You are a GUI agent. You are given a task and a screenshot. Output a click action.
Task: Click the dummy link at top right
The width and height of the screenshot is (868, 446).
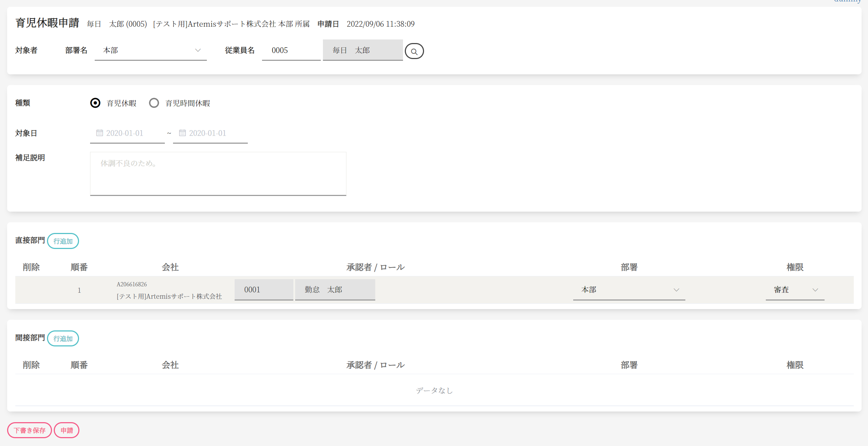847,1
